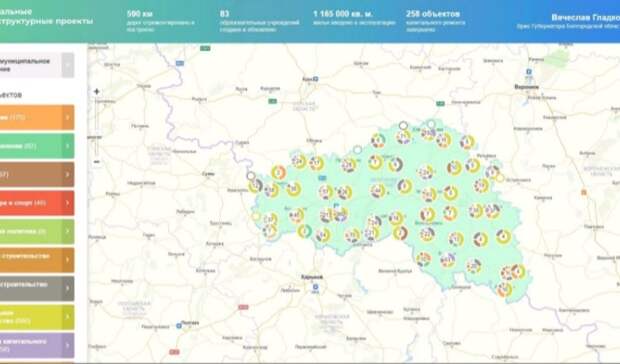Click the Kharkiv airport icon on map

[316, 287]
